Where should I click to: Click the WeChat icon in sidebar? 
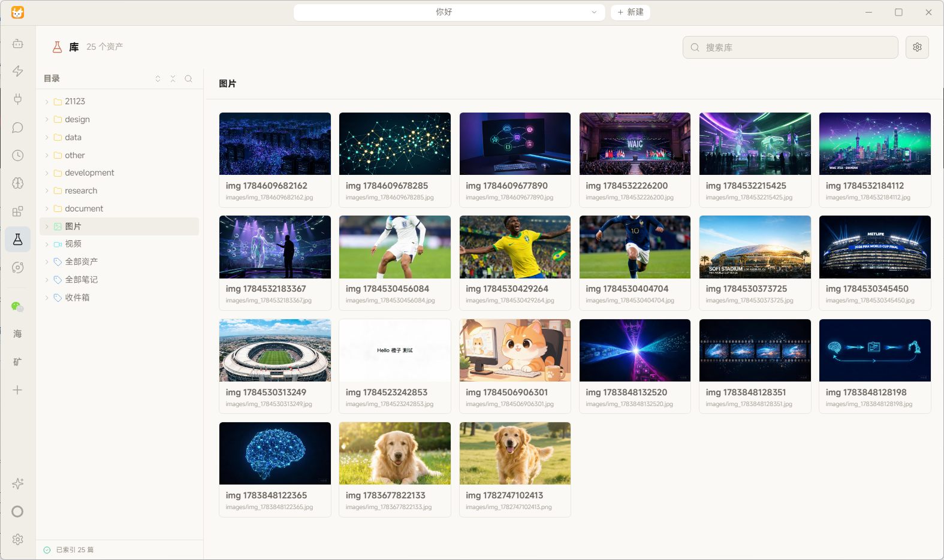(18, 307)
